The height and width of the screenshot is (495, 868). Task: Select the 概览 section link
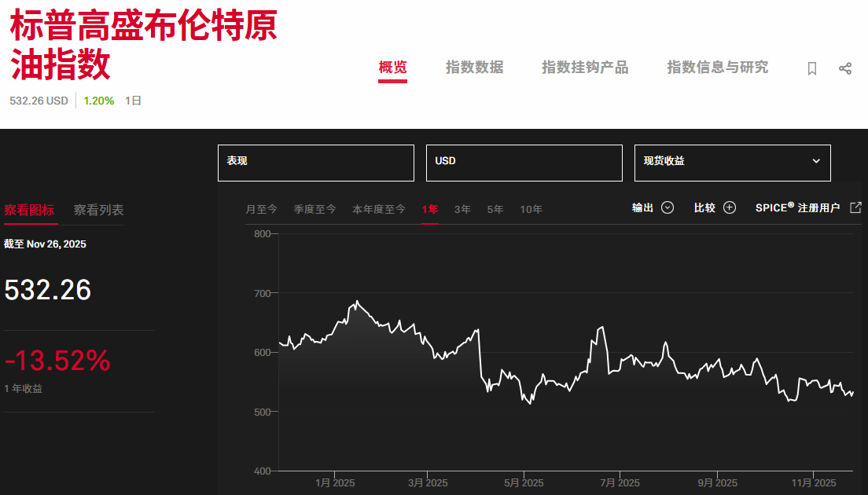pyautogui.click(x=392, y=68)
